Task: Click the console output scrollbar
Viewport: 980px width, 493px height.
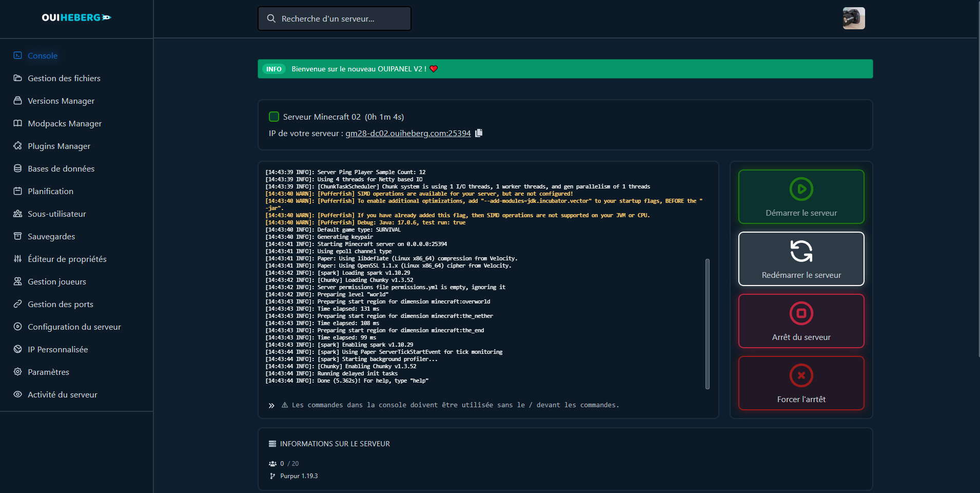Action: (708, 324)
